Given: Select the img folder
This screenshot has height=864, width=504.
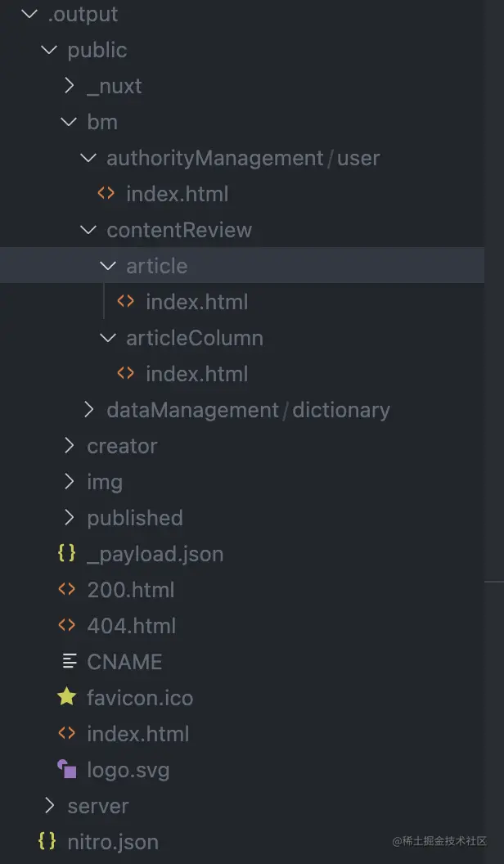Looking at the screenshot, I should (x=105, y=481).
